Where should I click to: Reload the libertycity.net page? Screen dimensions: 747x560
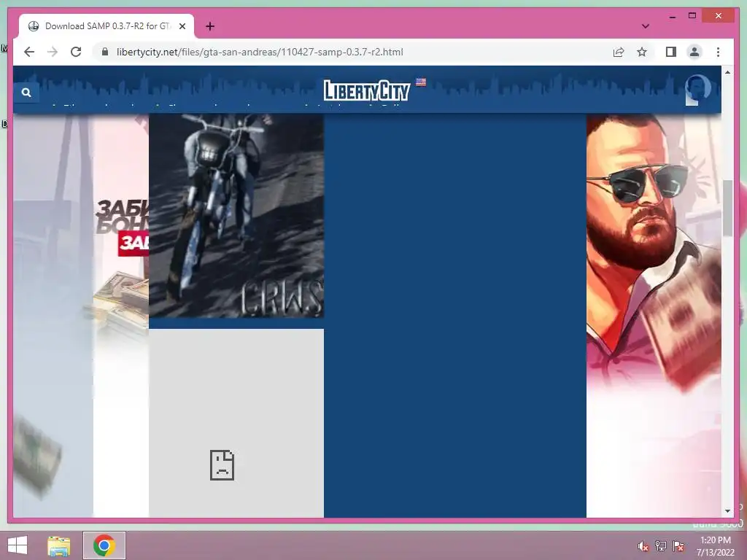(x=76, y=52)
